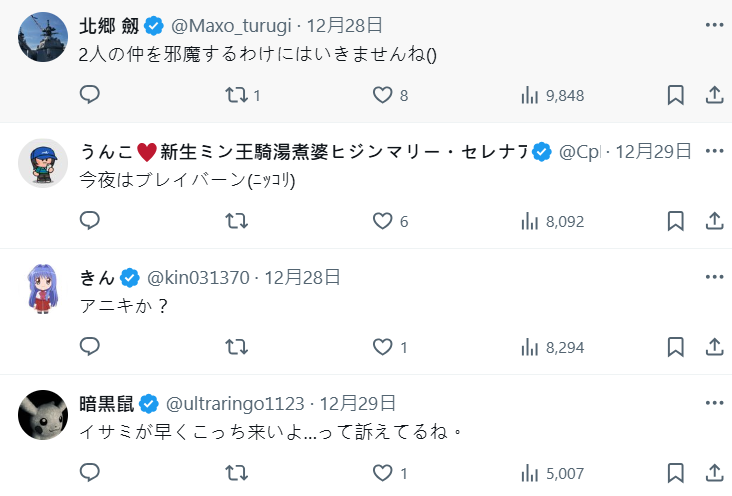Bookmark きん's tweet
The height and width of the screenshot is (496, 732).
675,347
